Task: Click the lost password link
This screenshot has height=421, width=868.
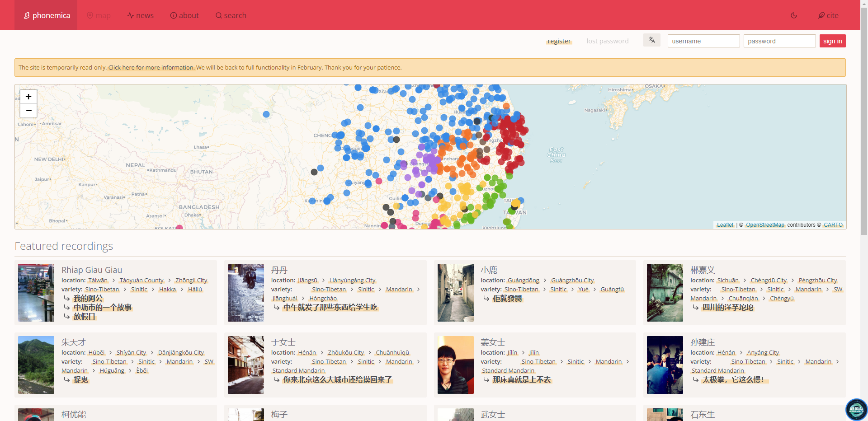Action: (608, 41)
